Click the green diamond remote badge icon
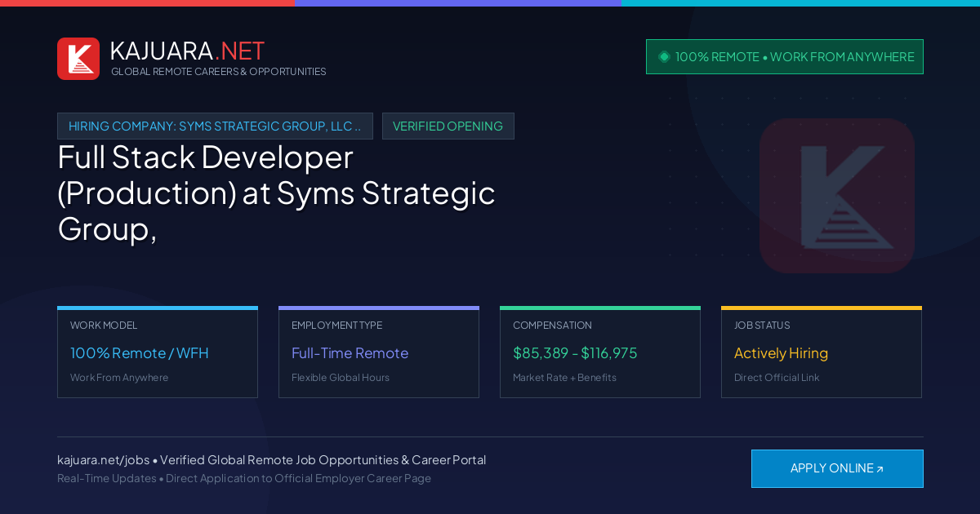This screenshot has height=514, width=980. 664,56
